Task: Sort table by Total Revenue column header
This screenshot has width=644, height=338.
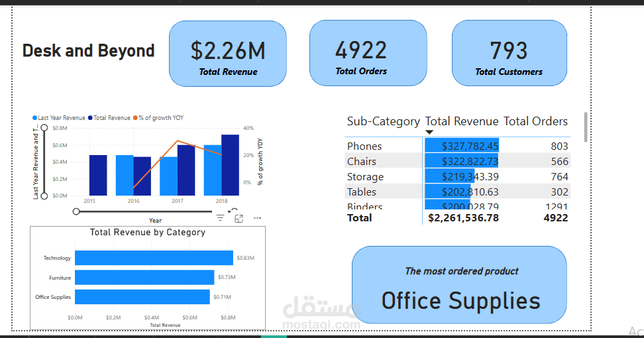Action: coord(462,121)
